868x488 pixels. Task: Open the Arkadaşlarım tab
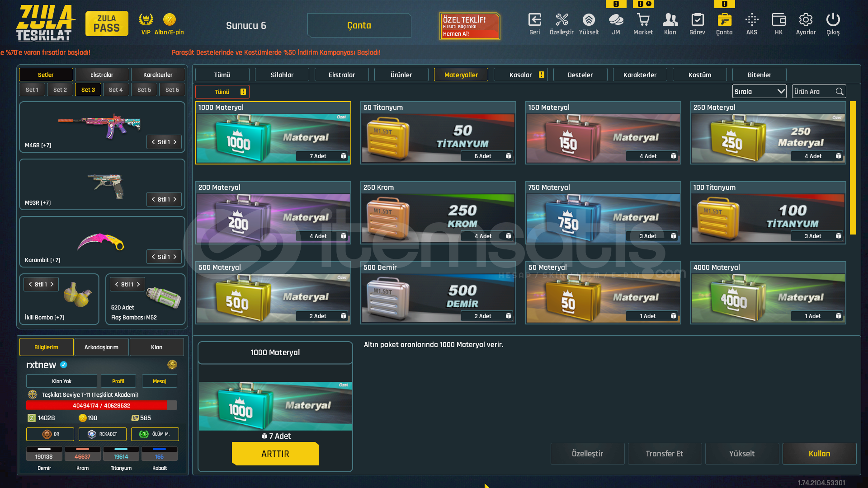point(102,347)
